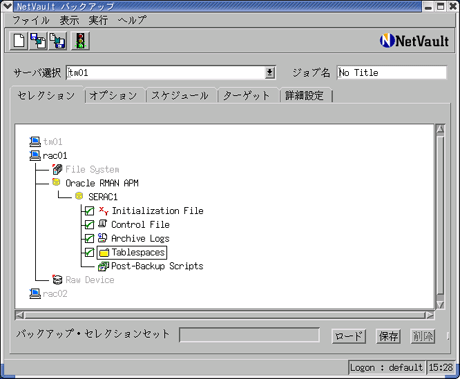460x379 pixels.
Task: Open the ヘルプ menu
Action: click(x=132, y=20)
